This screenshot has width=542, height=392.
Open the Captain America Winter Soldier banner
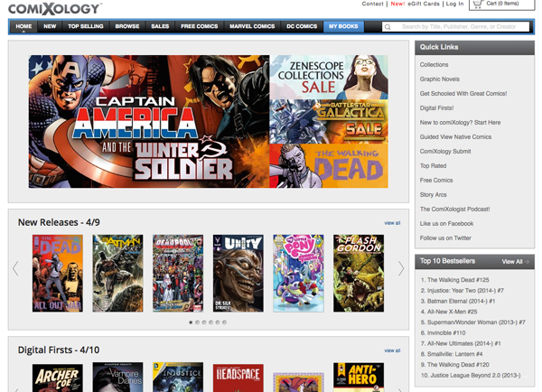pos(148,121)
